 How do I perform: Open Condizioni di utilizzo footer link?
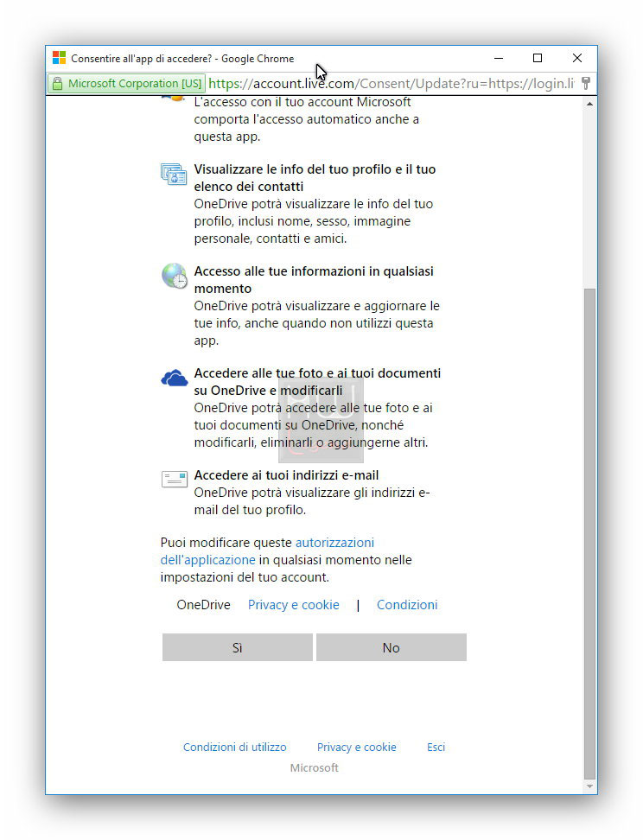click(235, 747)
